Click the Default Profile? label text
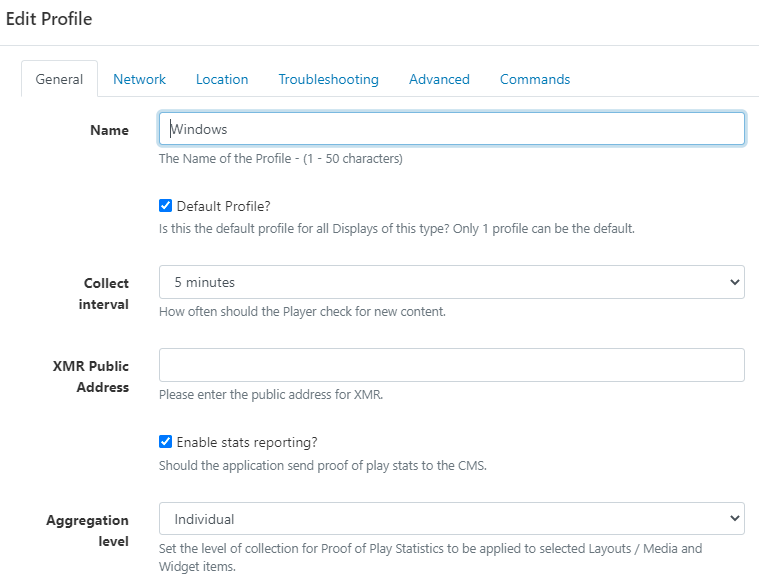Screen dimensions: 759x588 click(223, 206)
